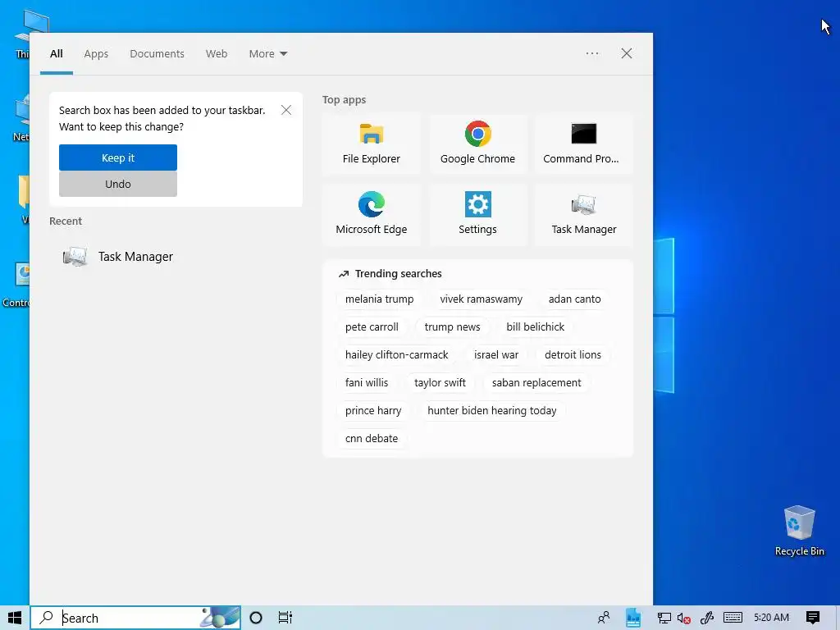Click the blue taskbar app icon
The image size is (840, 630).
click(x=633, y=618)
